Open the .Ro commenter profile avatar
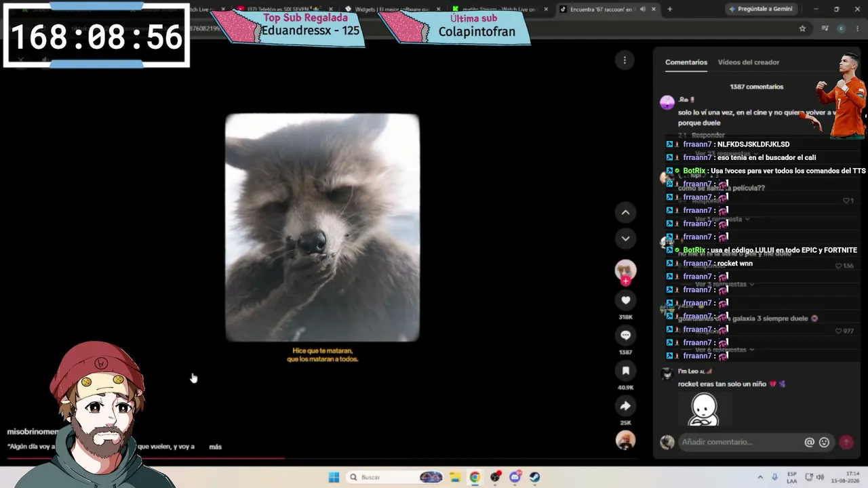This screenshot has width=868, height=488. (667, 102)
